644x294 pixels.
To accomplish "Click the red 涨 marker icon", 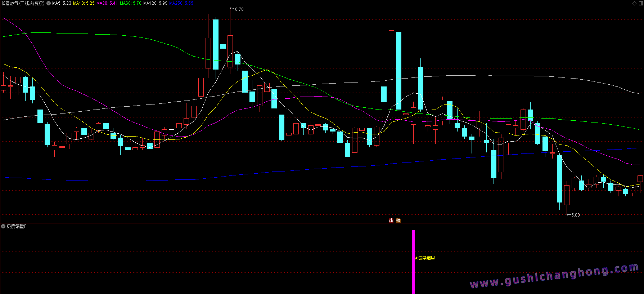I will [x=391, y=220].
